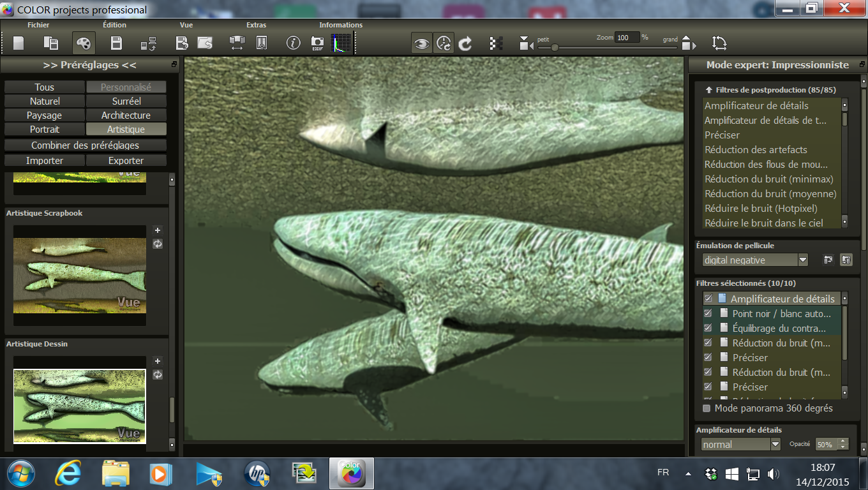Toggle the real-time clock-arrow icon in toolbar
Viewport: 868px width, 490px height.
coord(444,43)
